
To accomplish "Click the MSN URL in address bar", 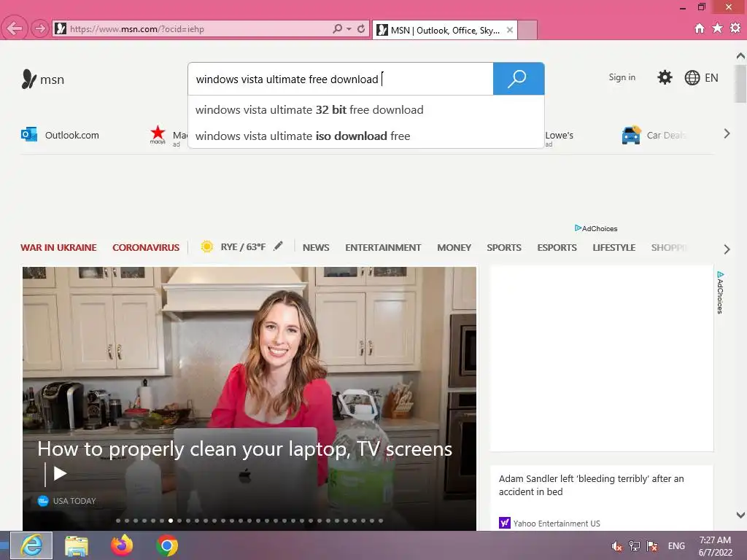I will coord(137,29).
